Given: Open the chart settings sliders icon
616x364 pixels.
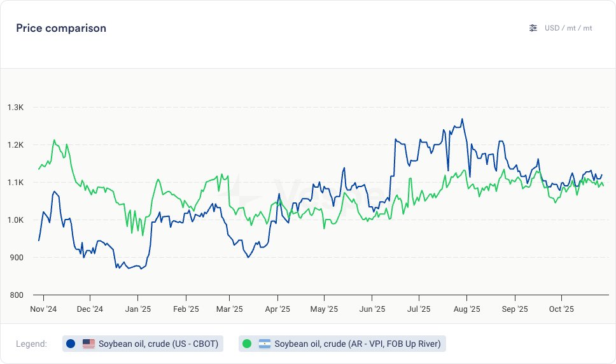Looking at the screenshot, I should (533, 28).
